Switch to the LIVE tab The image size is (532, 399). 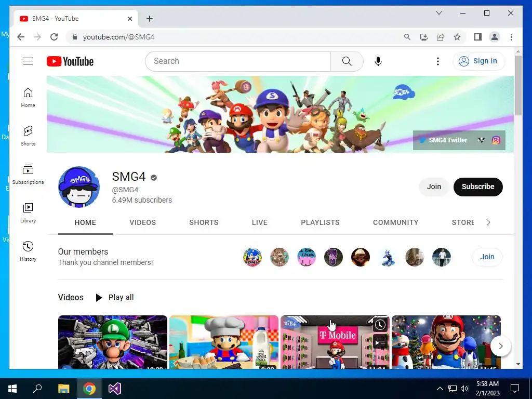tap(260, 222)
